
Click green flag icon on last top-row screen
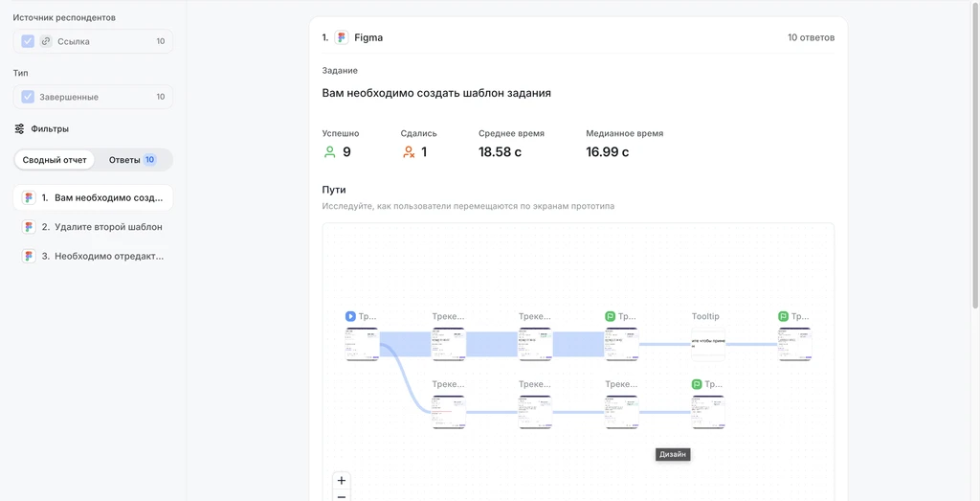coord(783,316)
